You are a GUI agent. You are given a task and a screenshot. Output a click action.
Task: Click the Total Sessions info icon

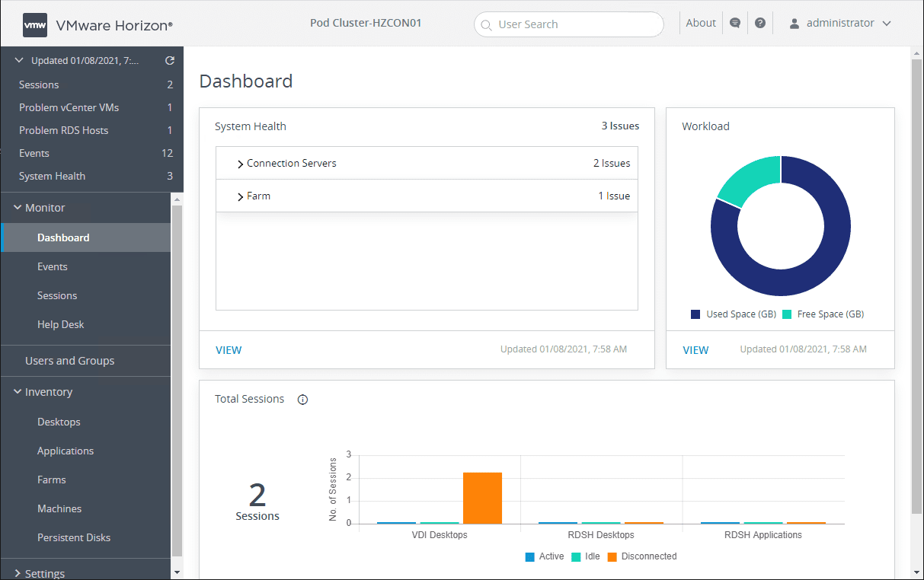click(302, 400)
